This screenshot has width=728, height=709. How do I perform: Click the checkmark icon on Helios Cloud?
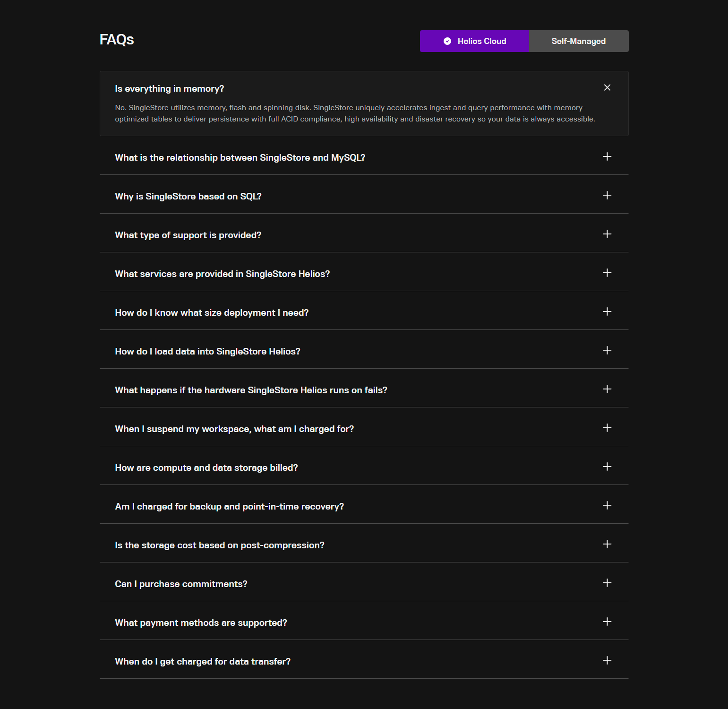click(x=447, y=41)
